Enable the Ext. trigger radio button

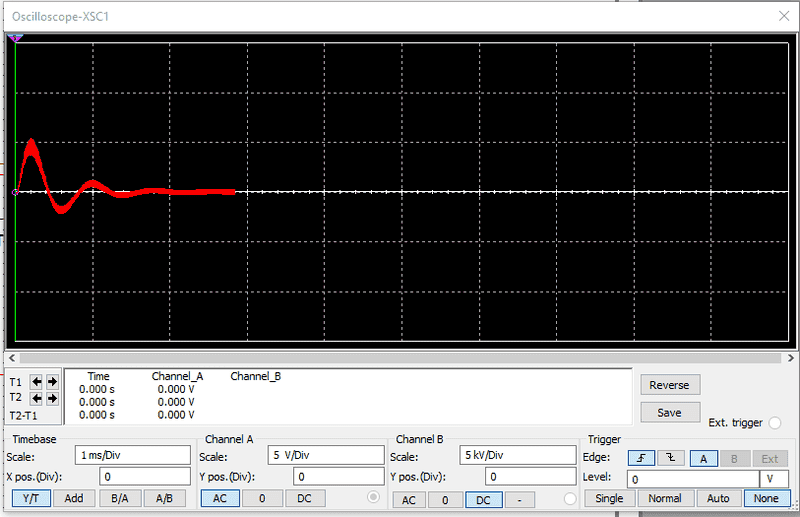coord(776,423)
